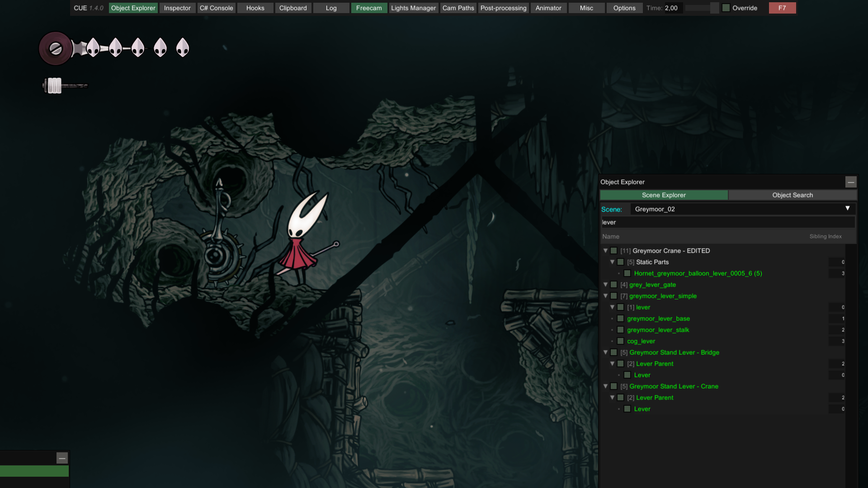Click the silk thread spool icon
This screenshot has width=868, height=488.
pos(55,85)
